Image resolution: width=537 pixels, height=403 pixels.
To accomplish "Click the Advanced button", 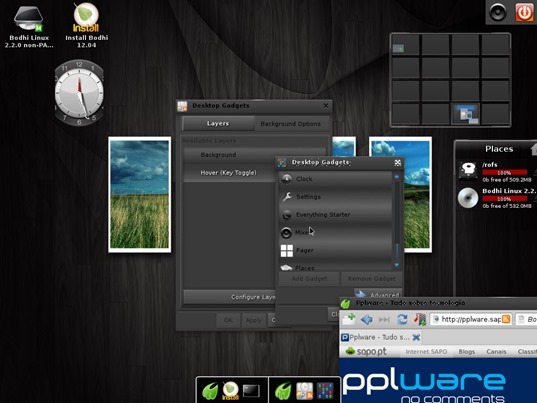I will (x=378, y=294).
